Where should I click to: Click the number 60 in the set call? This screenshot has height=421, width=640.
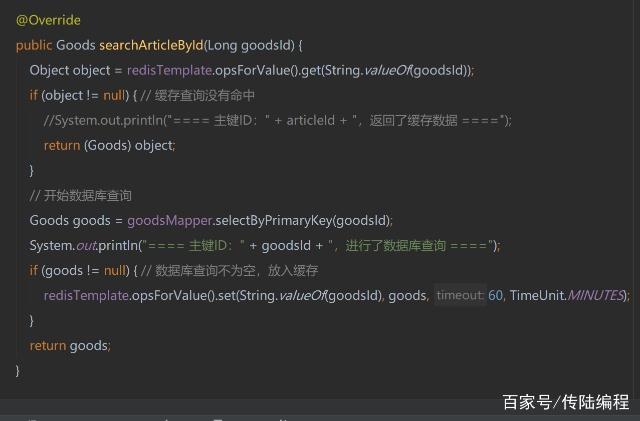[x=495, y=296]
